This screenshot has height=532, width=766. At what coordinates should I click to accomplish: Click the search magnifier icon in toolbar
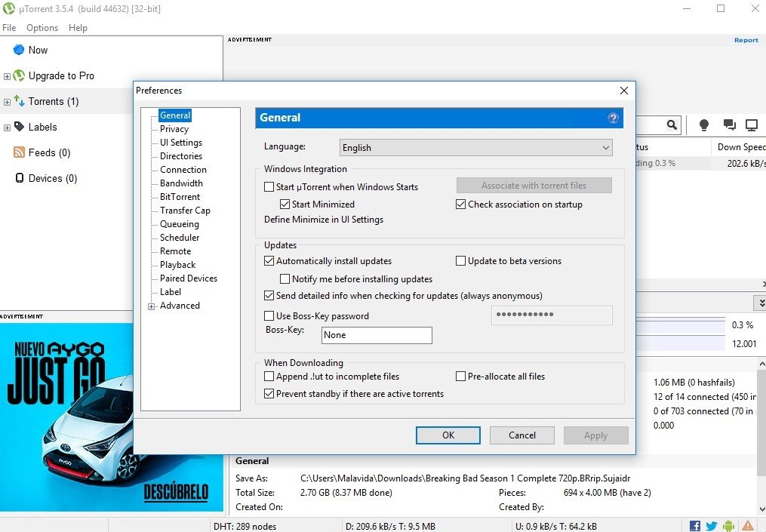(x=672, y=125)
